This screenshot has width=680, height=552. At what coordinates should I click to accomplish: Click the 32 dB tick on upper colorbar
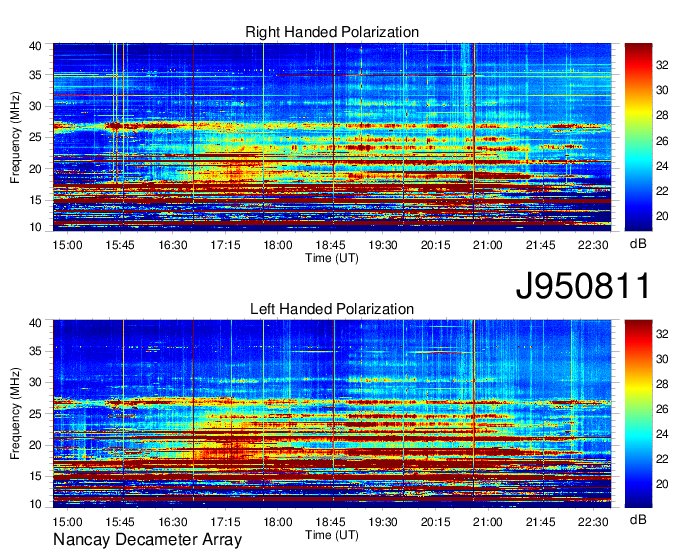662,65
